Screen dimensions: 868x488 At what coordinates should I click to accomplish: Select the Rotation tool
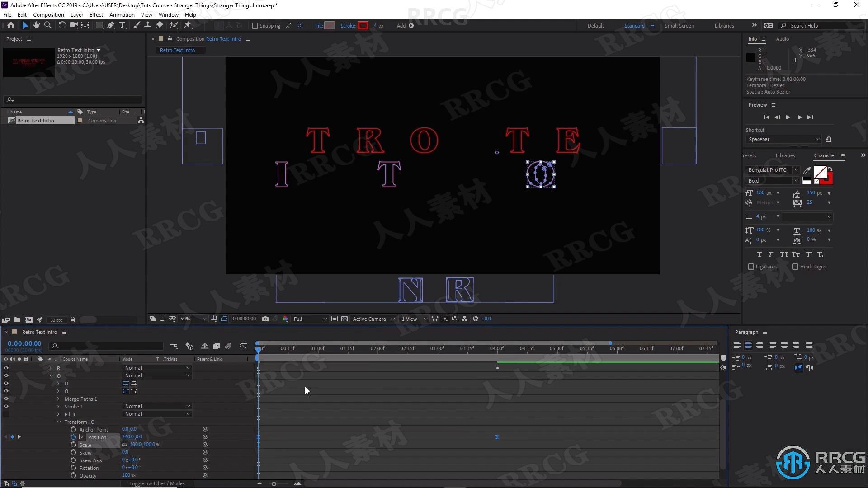62,25
